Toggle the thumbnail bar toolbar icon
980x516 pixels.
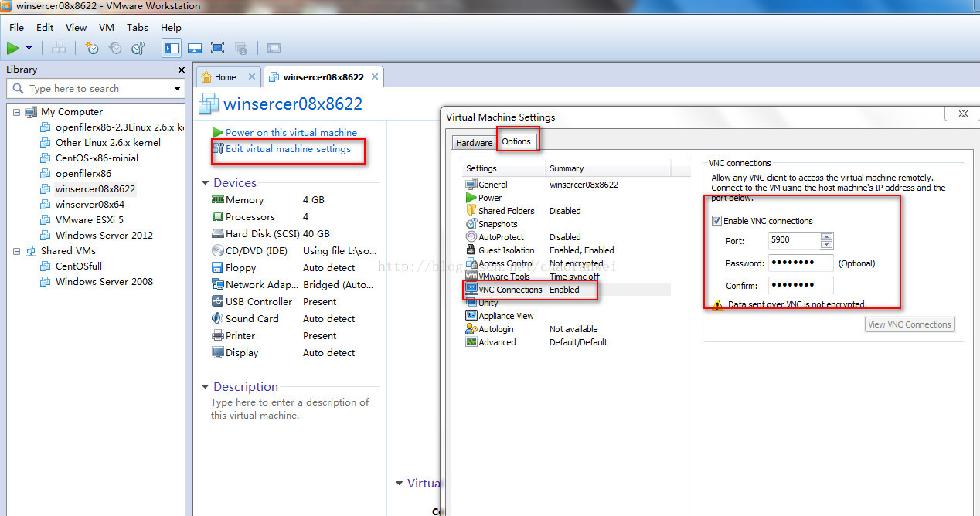tap(195, 48)
